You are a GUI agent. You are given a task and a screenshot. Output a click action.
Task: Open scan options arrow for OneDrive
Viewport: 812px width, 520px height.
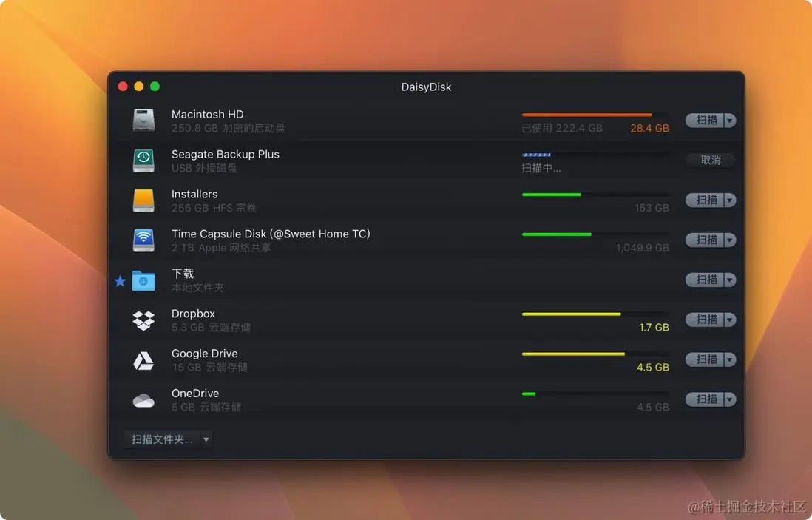(730, 399)
